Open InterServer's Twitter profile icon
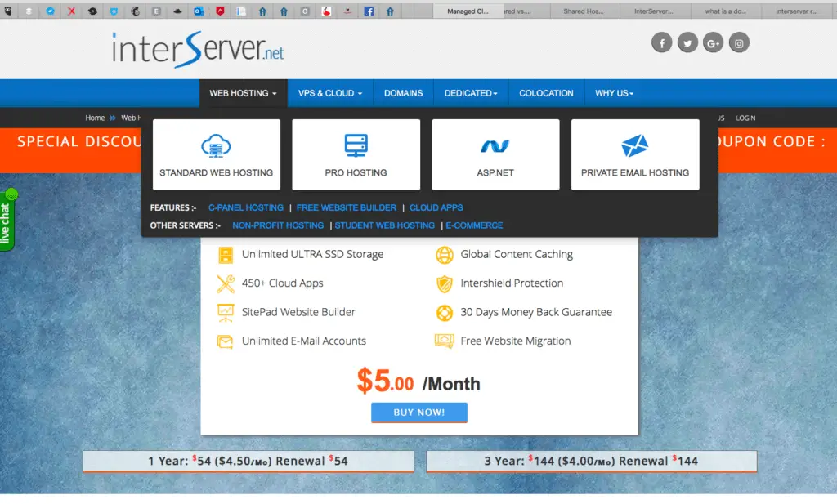The width and height of the screenshot is (837, 504). tap(687, 42)
